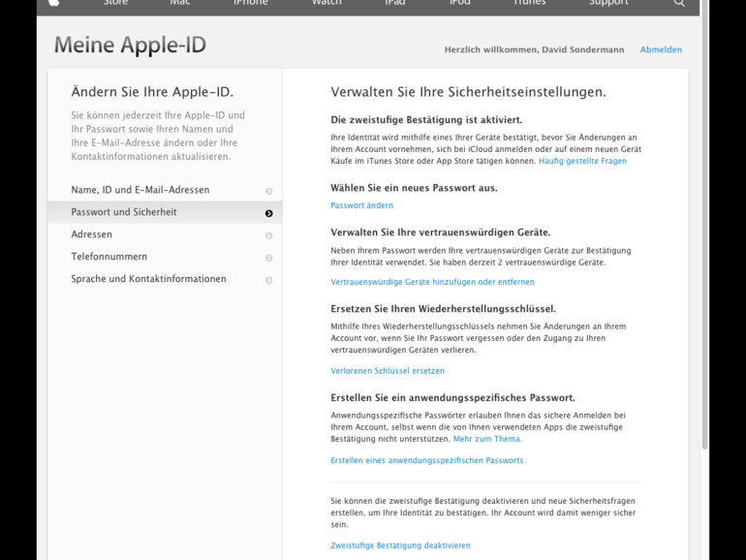Open the Apple logo home link
This screenshot has width=746, height=560.
tap(53, 2)
